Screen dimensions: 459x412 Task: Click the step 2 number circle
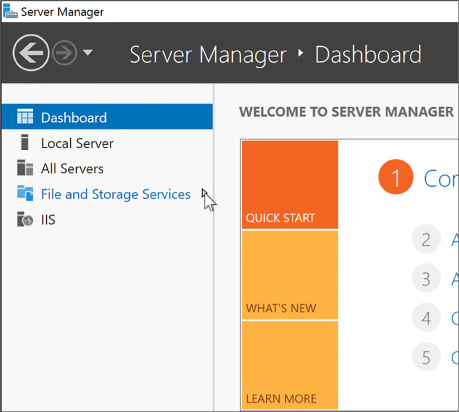click(x=426, y=239)
